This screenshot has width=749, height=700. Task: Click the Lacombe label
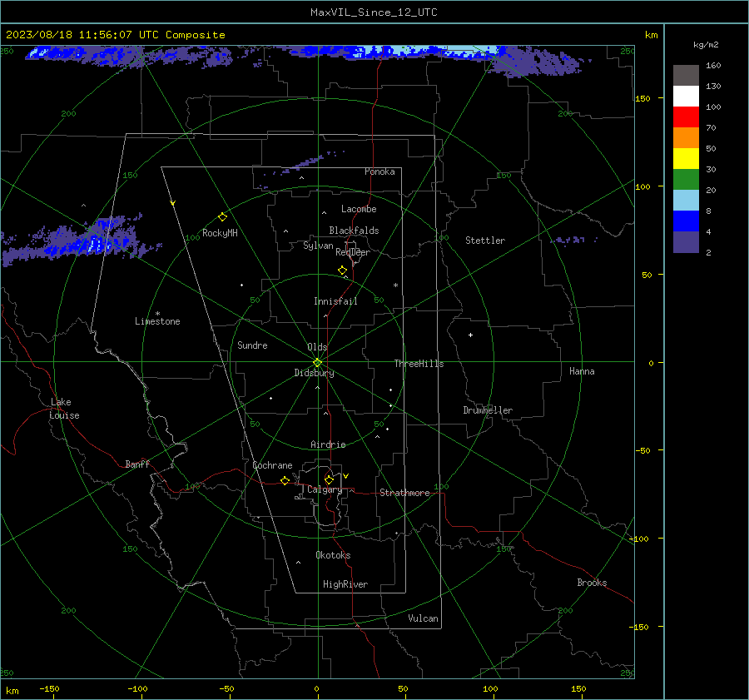coord(359,209)
